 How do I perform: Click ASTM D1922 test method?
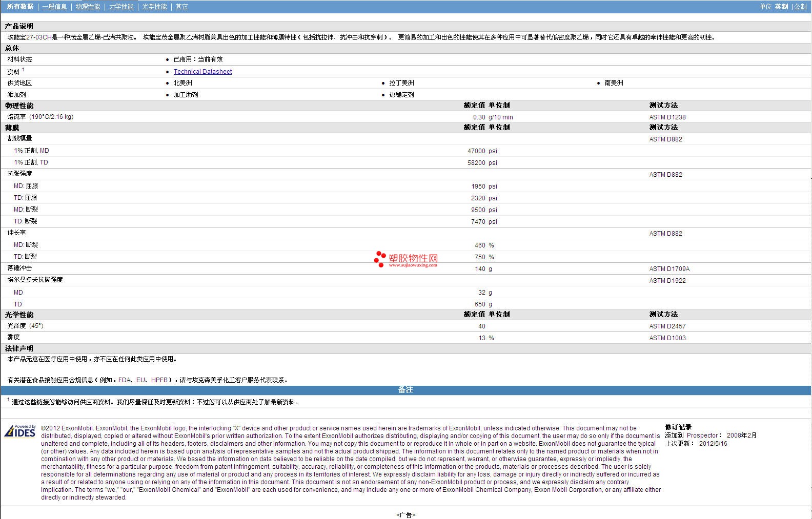667,281
